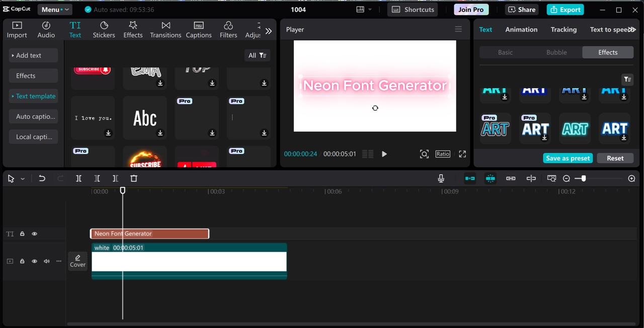Expand more top toolbar tabs with chevrons
Image resolution: width=644 pixels, height=328 pixels.
click(269, 31)
